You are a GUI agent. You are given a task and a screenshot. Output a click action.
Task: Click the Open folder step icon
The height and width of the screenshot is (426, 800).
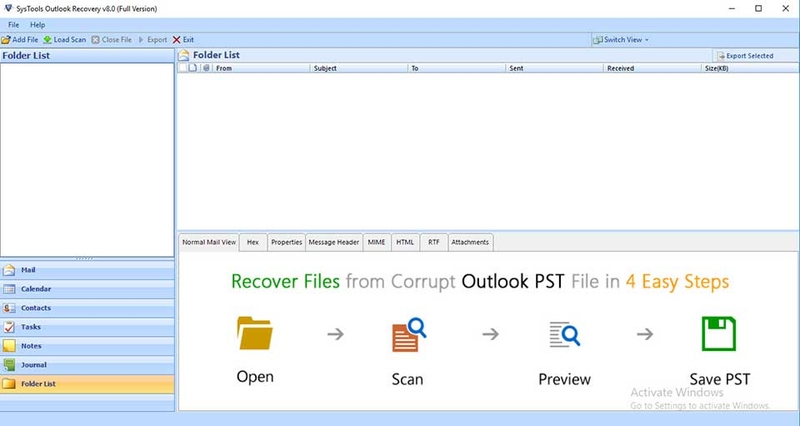pyautogui.click(x=255, y=333)
